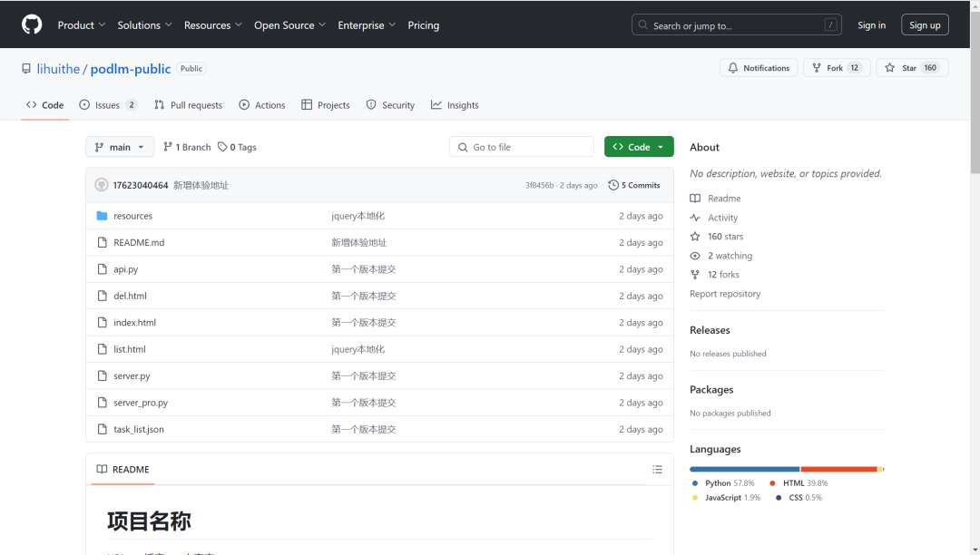Select the Code tab
980x555 pixels.
pos(45,105)
